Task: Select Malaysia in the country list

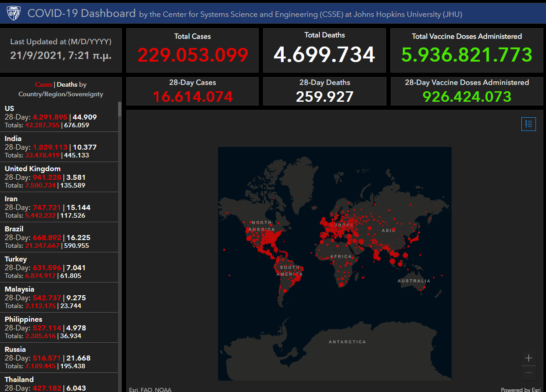Action: (59, 298)
